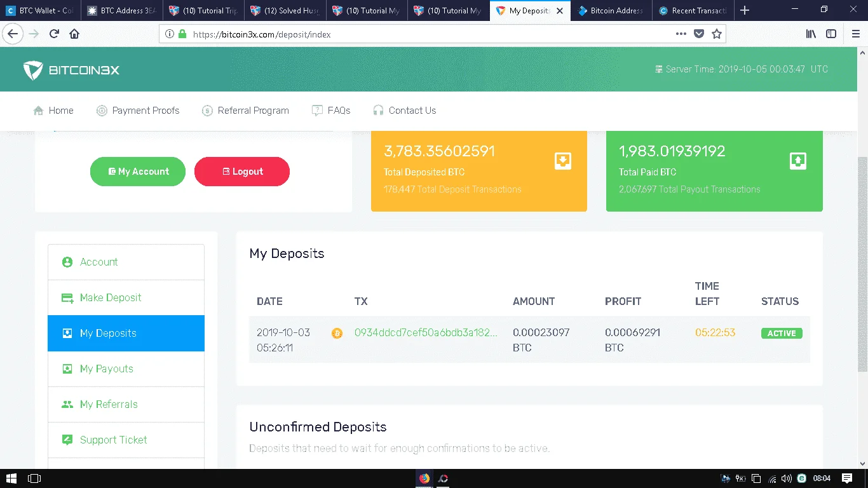Select Account in the side menu
This screenshot has width=868, height=488.
[126, 262]
